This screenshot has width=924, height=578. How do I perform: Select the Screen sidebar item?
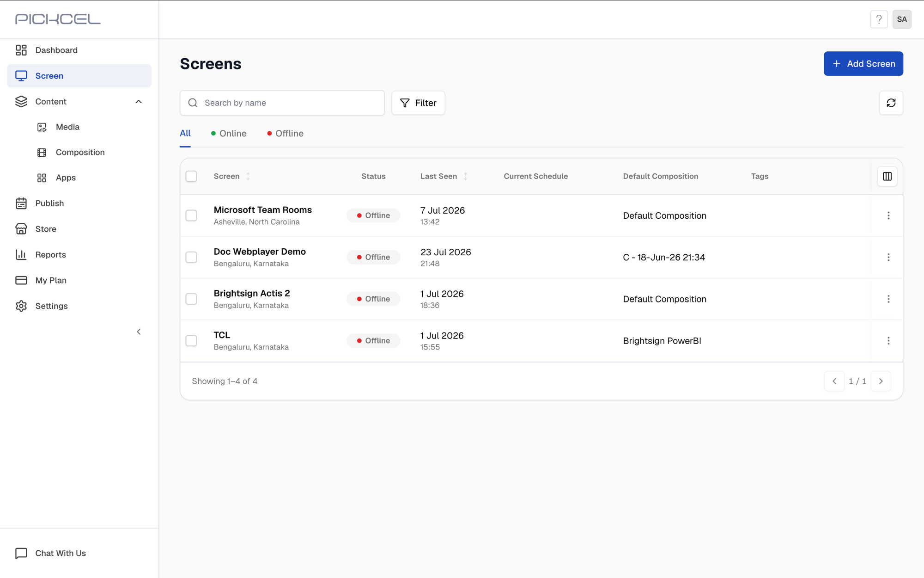click(x=79, y=76)
